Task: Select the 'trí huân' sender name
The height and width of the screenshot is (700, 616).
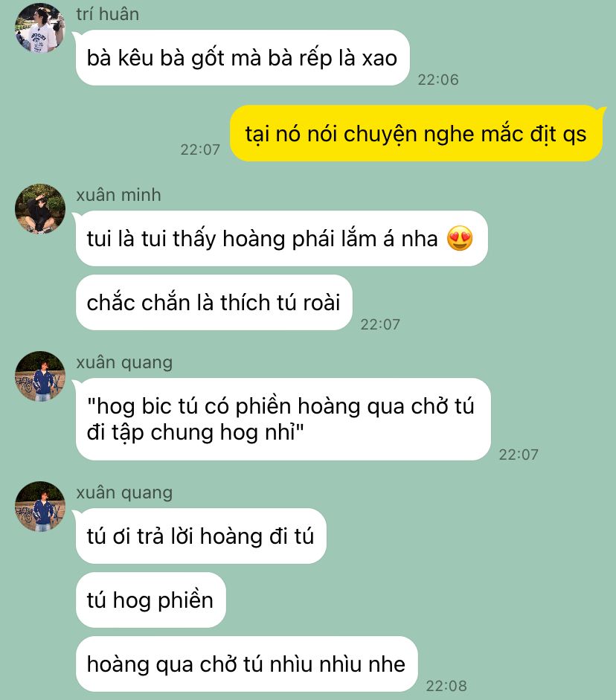Action: (x=108, y=14)
